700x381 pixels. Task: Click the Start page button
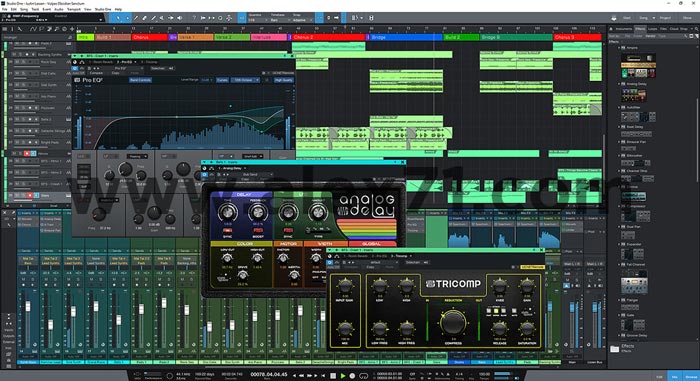pos(627,18)
